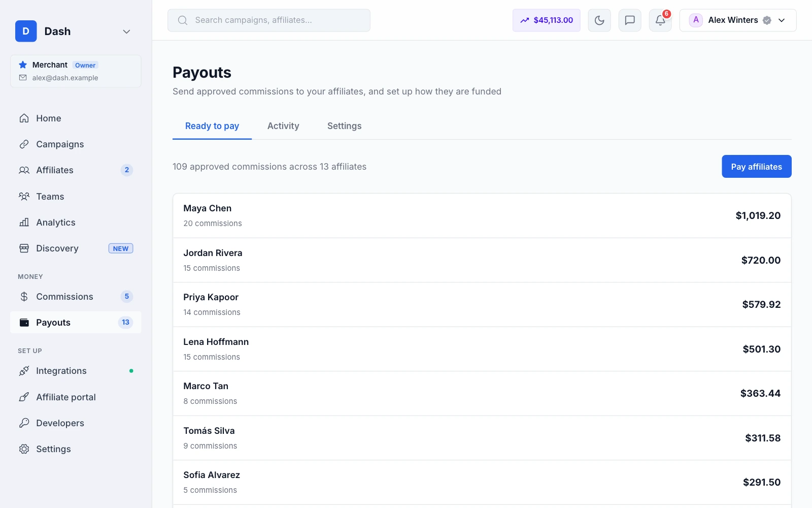Click the alex@dash.example email
812x508 pixels.
(65, 78)
